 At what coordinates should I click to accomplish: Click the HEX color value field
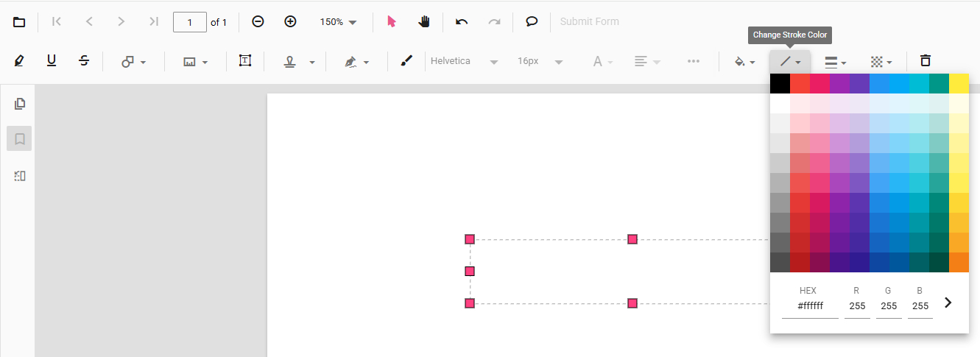[810, 305]
